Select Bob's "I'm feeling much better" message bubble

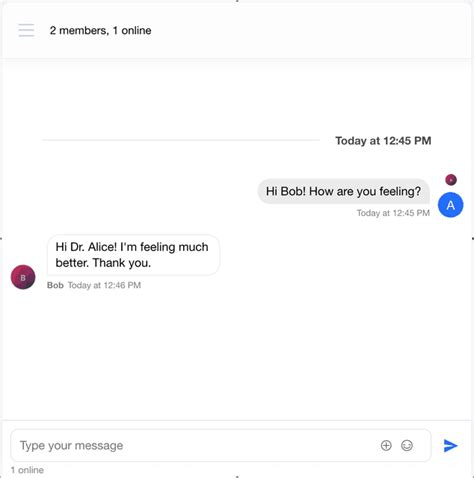click(x=133, y=255)
